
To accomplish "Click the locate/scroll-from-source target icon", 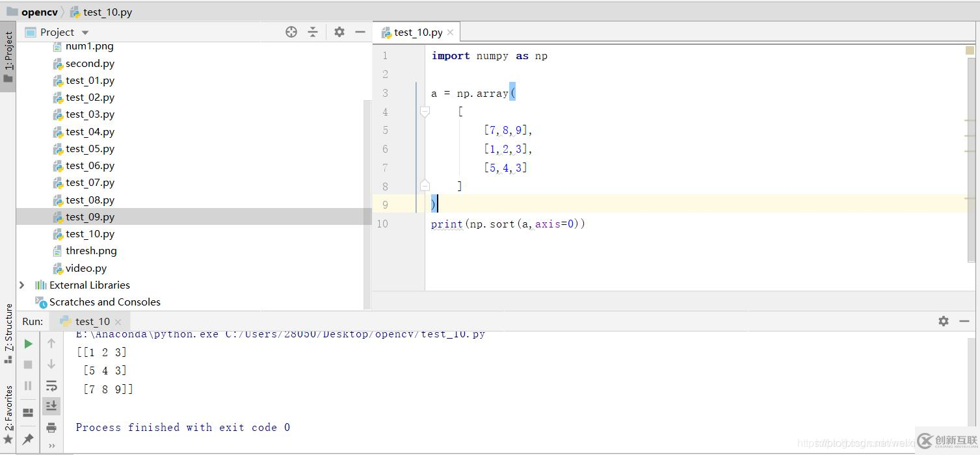I will [291, 32].
